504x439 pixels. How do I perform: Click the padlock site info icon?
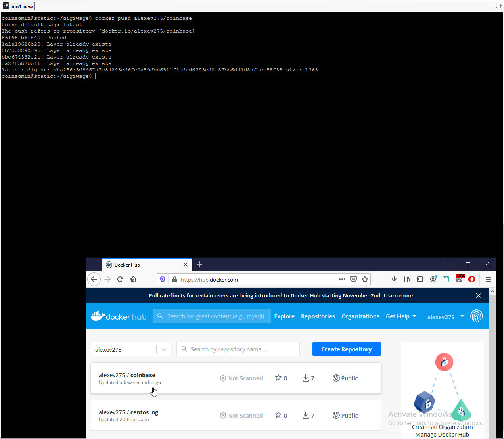[174, 279]
